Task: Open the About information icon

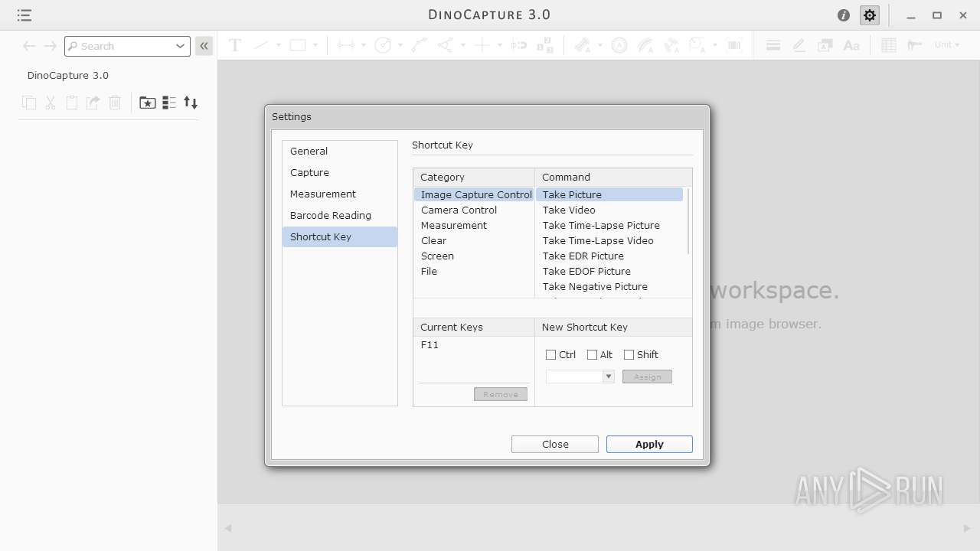Action: (844, 15)
